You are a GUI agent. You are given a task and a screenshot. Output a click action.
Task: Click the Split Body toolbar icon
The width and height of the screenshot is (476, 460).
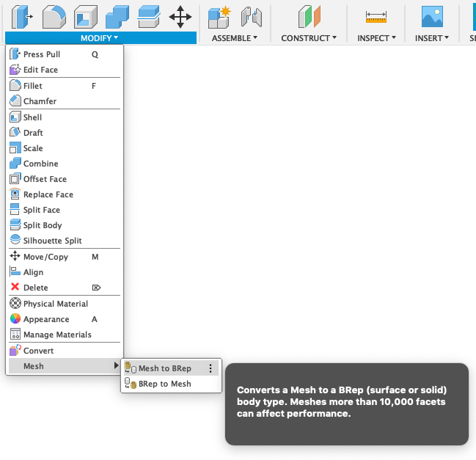149,17
